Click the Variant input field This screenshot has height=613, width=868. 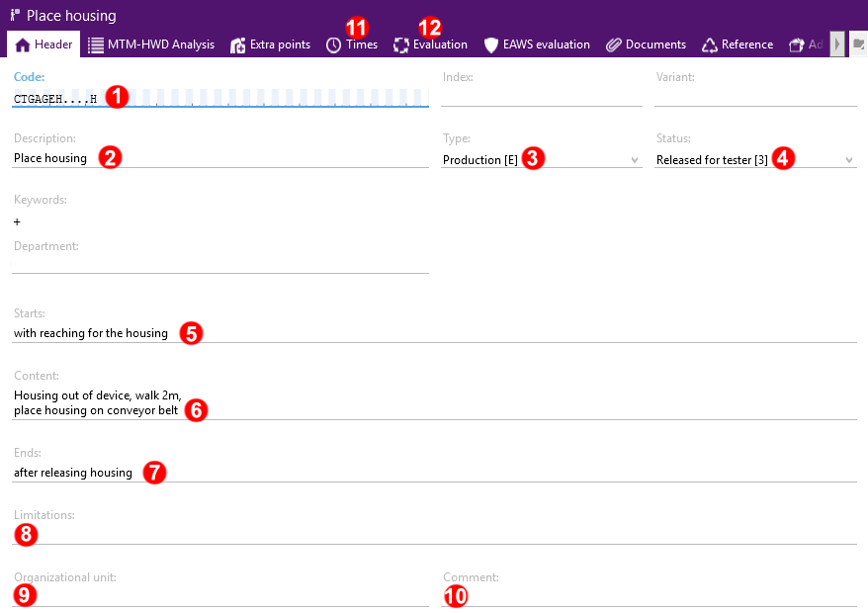coord(754,97)
